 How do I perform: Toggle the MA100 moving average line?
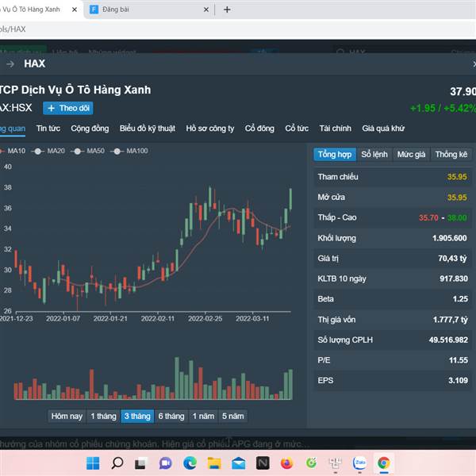(x=129, y=151)
